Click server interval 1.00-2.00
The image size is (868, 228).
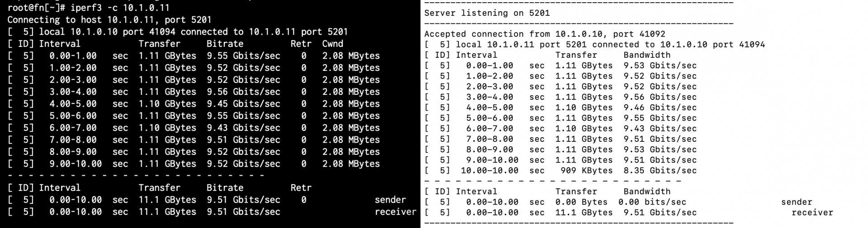click(490, 76)
